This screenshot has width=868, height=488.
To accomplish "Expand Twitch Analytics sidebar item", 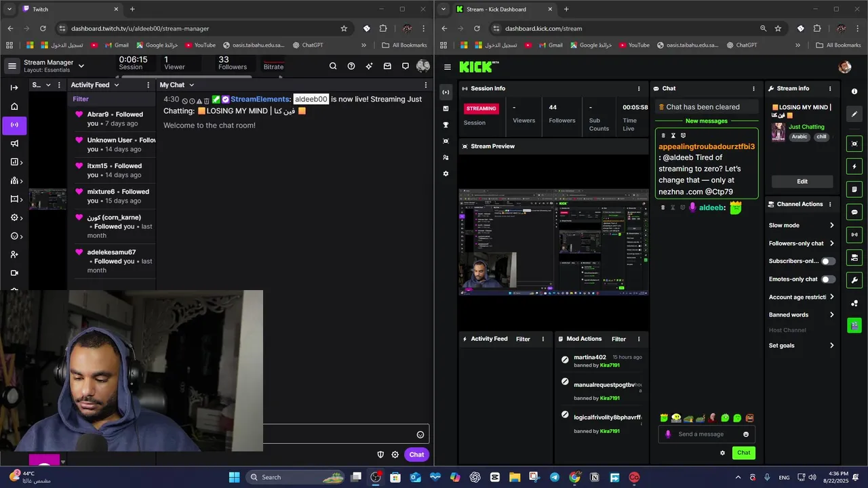I will pos(16,162).
